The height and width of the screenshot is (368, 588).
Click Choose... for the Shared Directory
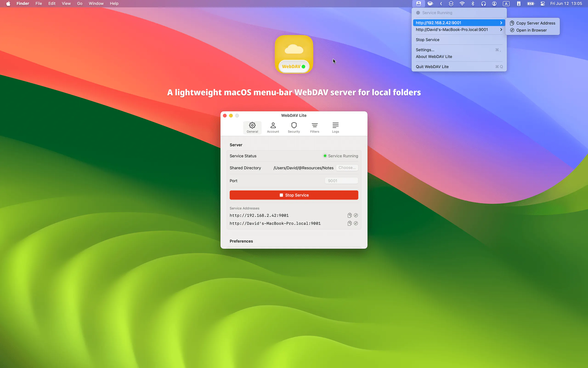(347, 168)
